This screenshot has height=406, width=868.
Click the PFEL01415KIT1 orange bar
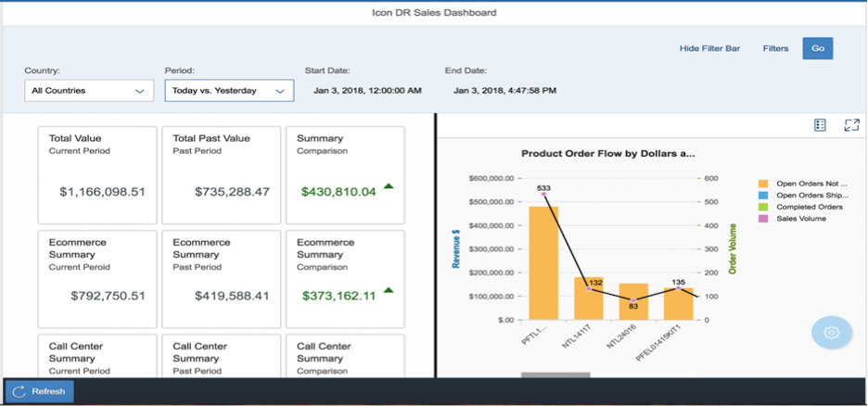(678, 304)
